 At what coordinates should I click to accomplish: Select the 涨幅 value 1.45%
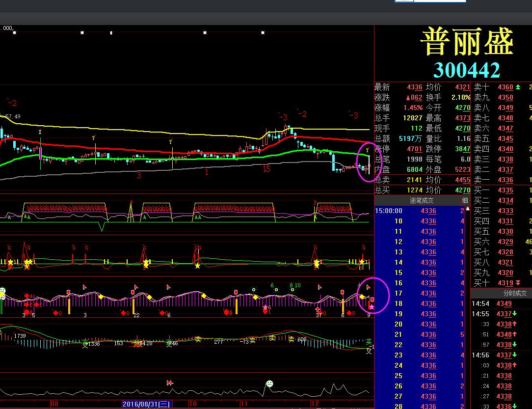pyautogui.click(x=413, y=108)
